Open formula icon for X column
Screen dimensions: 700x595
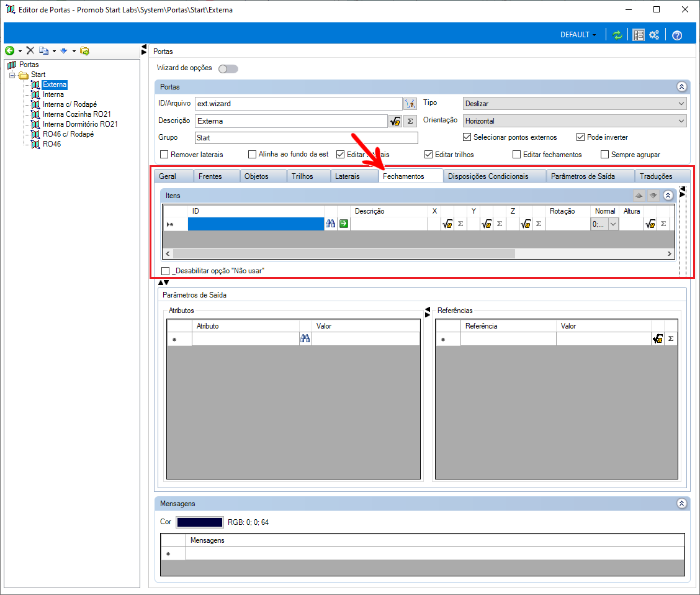tap(447, 224)
